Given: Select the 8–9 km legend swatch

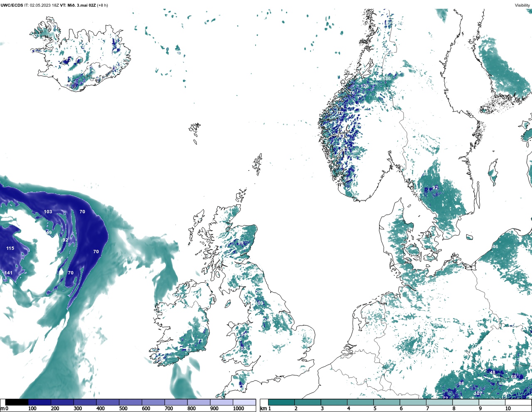Looking at the screenshot, I should (465, 402).
